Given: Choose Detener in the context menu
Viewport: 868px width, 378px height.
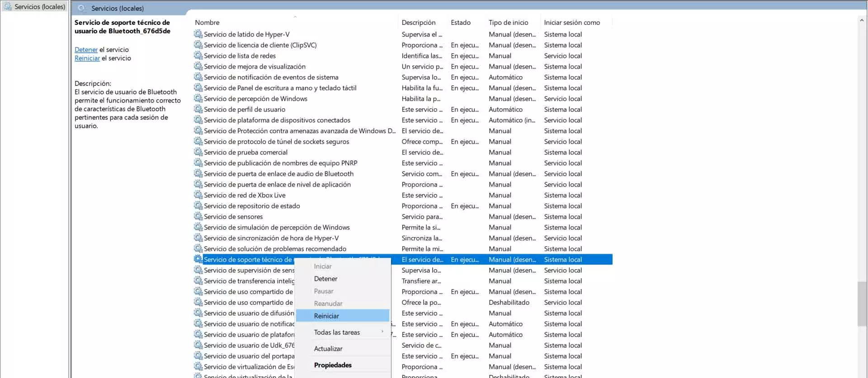Looking at the screenshot, I should click(325, 279).
